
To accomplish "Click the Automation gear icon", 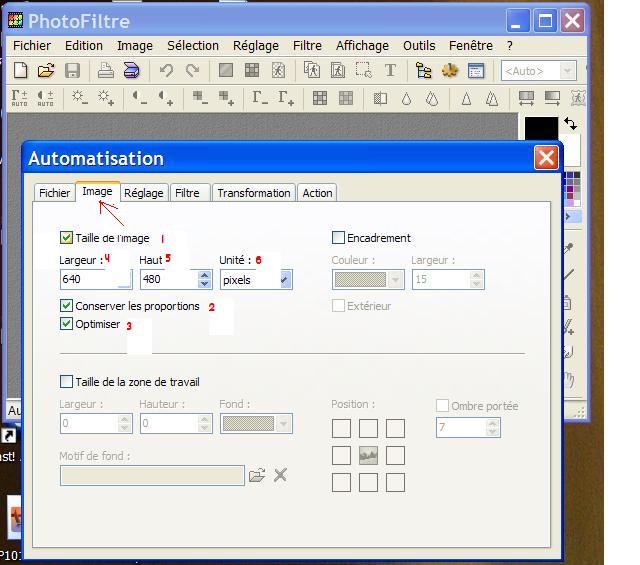I will [x=450, y=70].
